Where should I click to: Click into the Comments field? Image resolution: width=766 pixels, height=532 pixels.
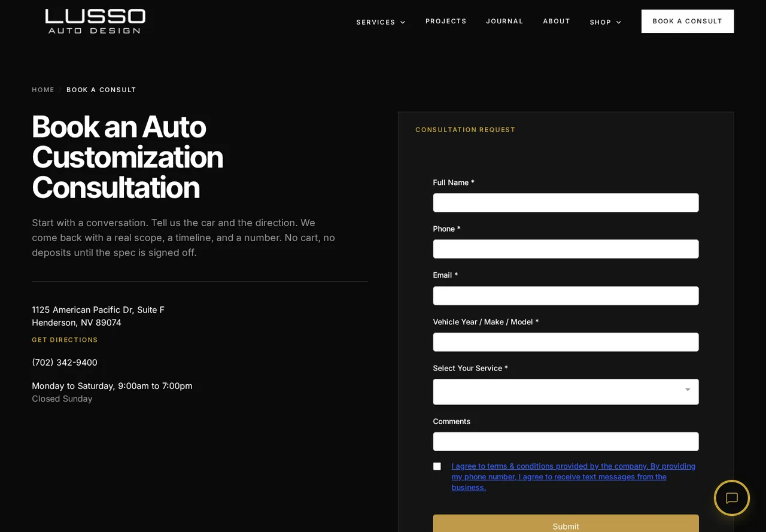coord(566,442)
